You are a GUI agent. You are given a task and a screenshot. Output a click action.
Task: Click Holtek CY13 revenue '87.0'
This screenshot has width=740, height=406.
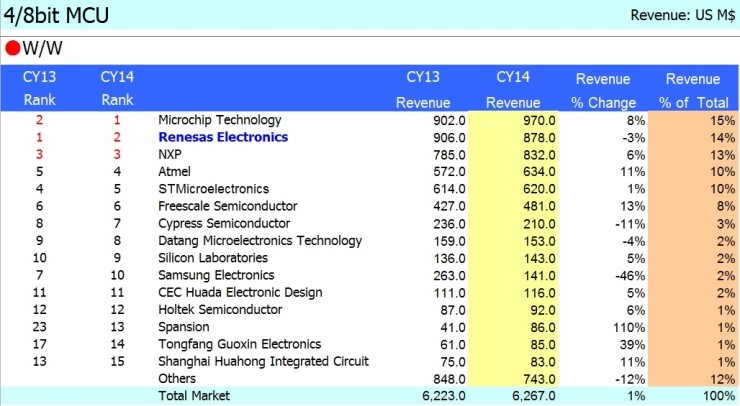453,311
